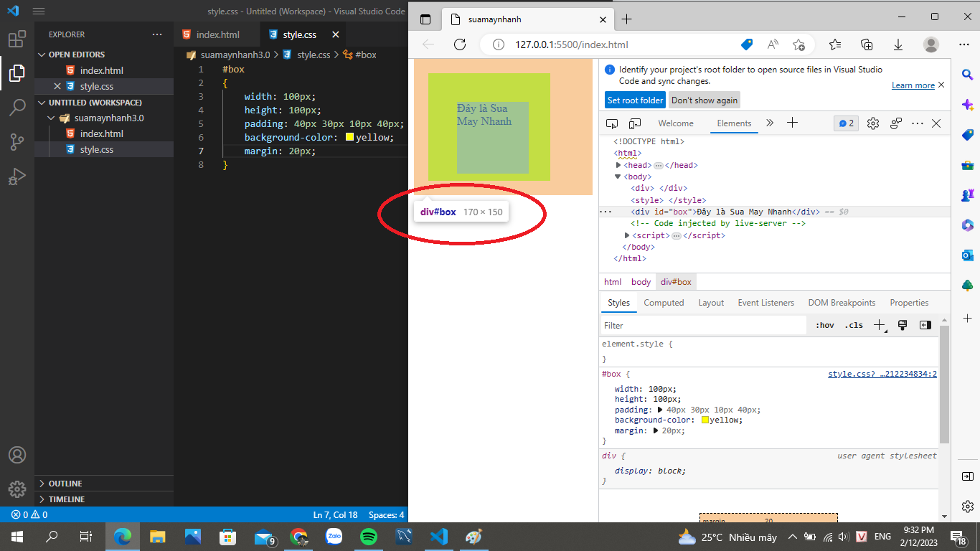The width and height of the screenshot is (980, 551).
Task: Open Edge Favorites list icon
Action: [835, 44]
